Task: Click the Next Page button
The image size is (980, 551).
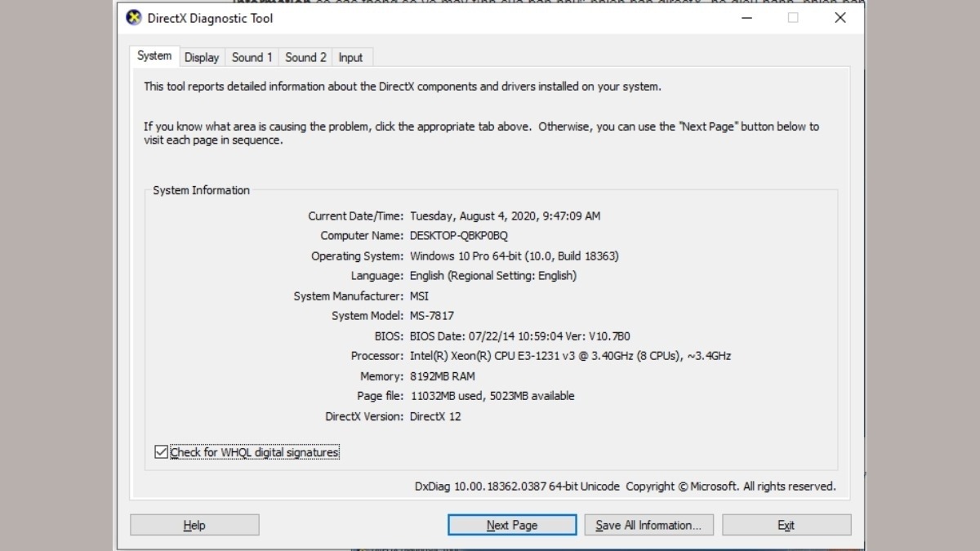Action: pyautogui.click(x=512, y=525)
